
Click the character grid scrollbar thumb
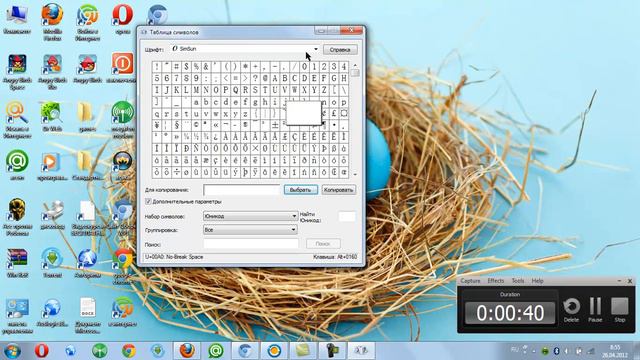pos(355,73)
